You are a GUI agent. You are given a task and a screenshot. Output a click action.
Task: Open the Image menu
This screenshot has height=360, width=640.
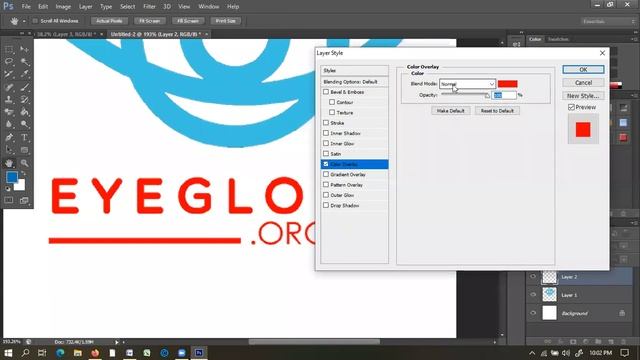[x=63, y=7]
